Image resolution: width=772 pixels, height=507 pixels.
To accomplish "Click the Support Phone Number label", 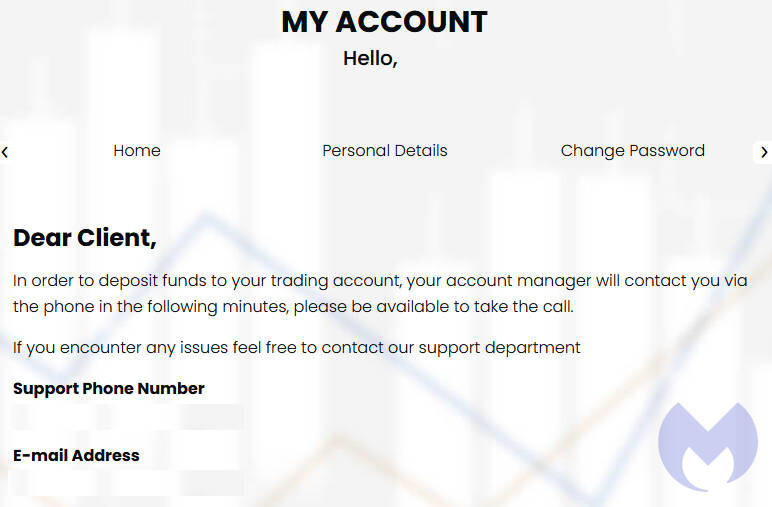I will point(109,388).
